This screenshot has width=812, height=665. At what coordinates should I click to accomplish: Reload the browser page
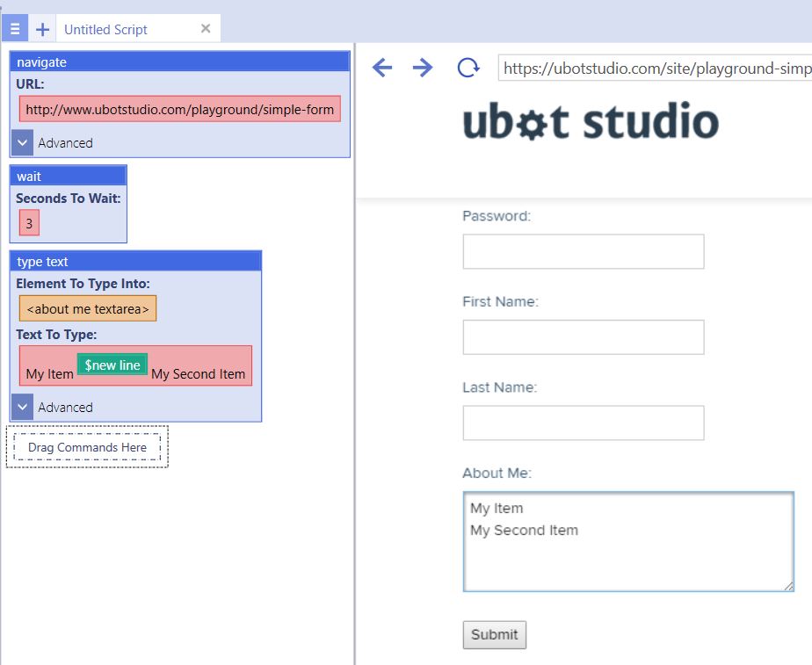(x=468, y=68)
